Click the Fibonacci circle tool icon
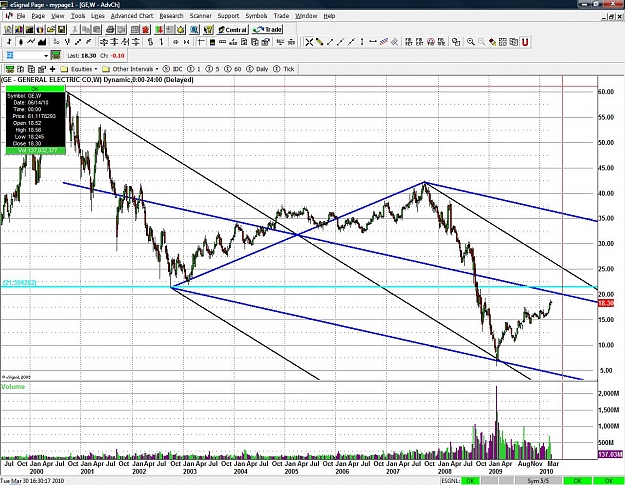This screenshot has height=485, width=625. [x=430, y=42]
